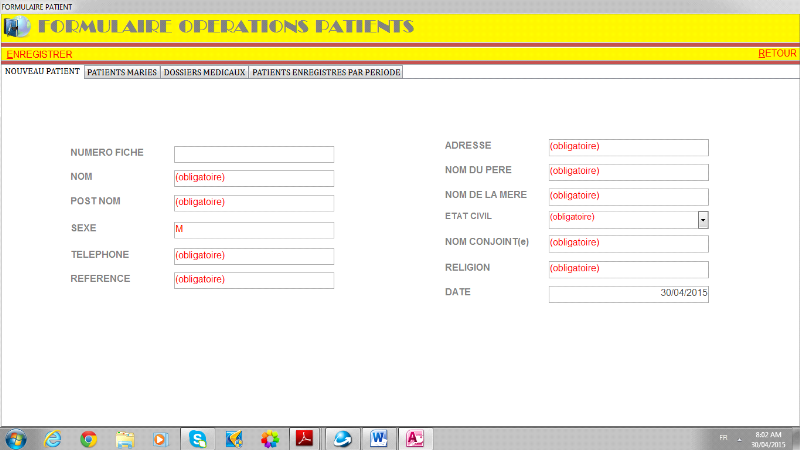Switch to Microsoft Access in the taskbar
Screen dimensions: 800x450
click(415, 439)
